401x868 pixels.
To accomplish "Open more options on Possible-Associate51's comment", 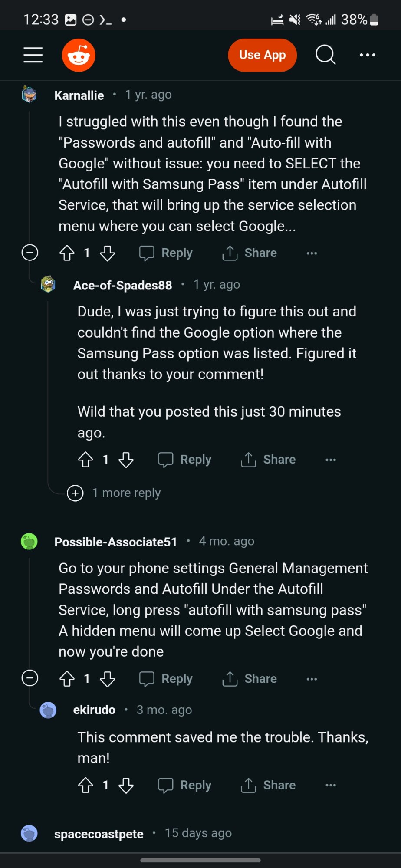I will [x=312, y=679].
